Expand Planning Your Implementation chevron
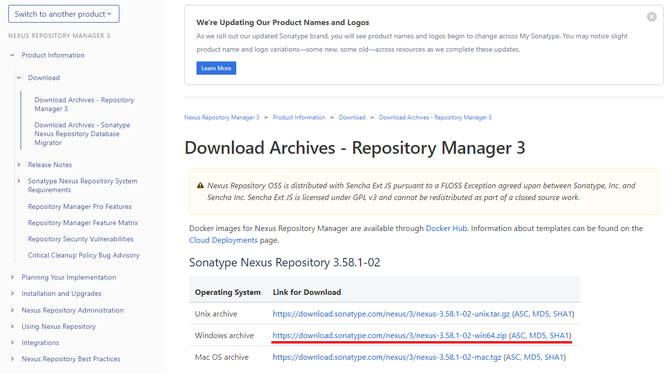Viewport: 670px width, 374px height. pyautogui.click(x=12, y=277)
